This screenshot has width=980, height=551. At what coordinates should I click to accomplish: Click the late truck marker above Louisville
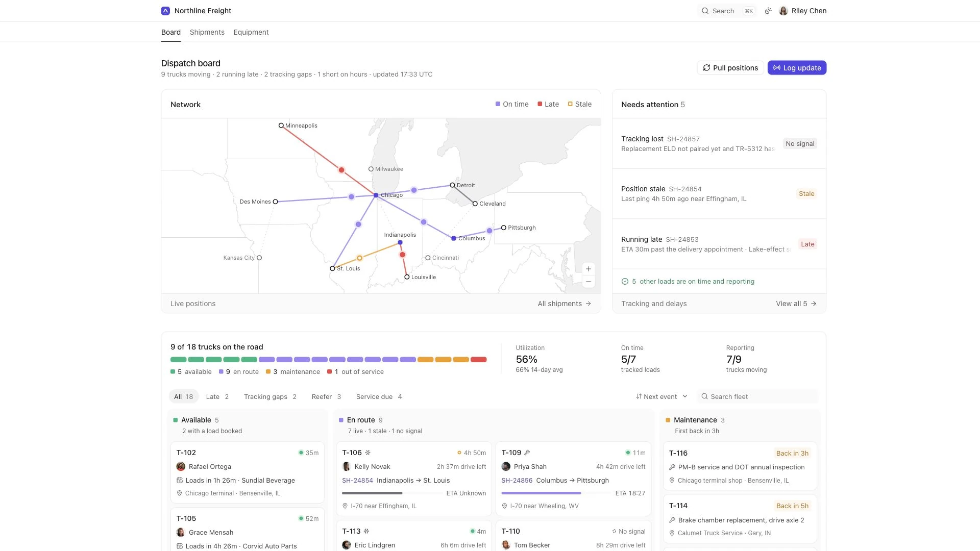[x=402, y=255]
